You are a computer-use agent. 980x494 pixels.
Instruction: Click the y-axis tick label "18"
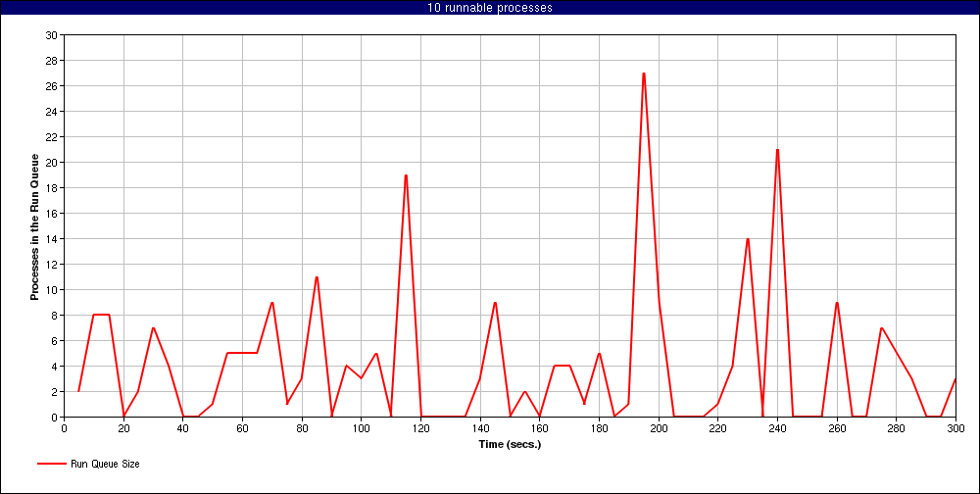pos(51,188)
